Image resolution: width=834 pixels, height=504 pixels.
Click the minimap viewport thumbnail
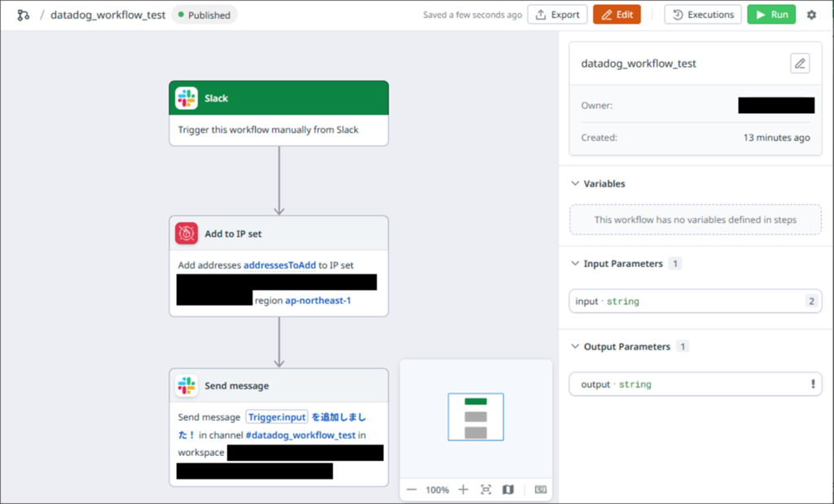tap(476, 417)
